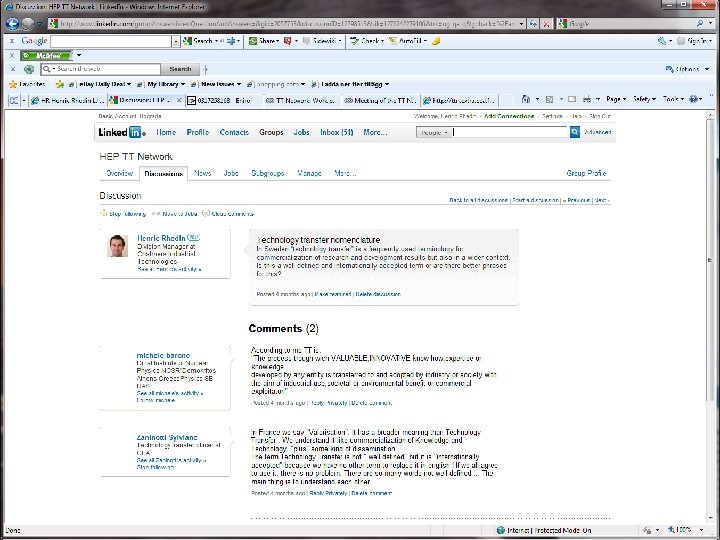720x540 pixels.
Task: Open the Safety menu in IE command bar
Action: pos(644,99)
